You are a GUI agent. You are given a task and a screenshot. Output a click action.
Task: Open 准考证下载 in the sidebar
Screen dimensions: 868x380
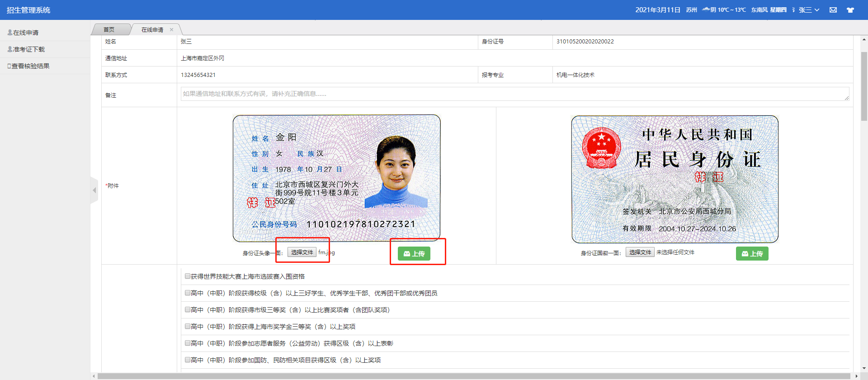(x=29, y=49)
